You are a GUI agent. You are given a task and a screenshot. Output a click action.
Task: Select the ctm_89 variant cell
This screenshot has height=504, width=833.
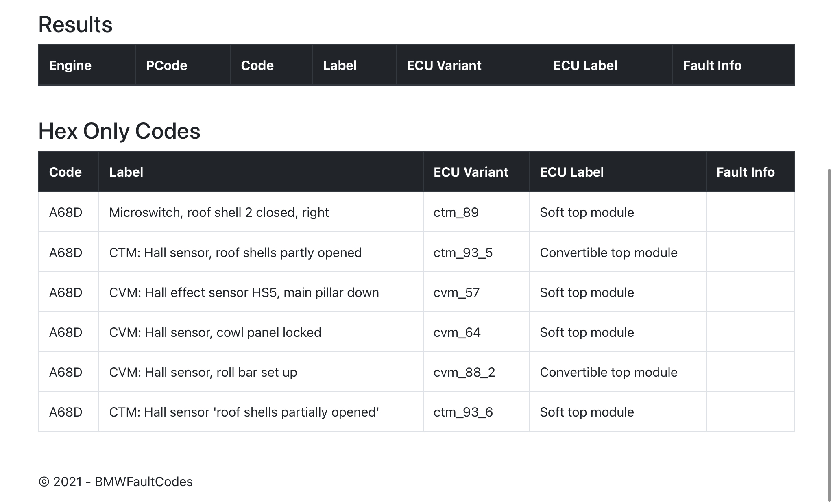pos(456,212)
